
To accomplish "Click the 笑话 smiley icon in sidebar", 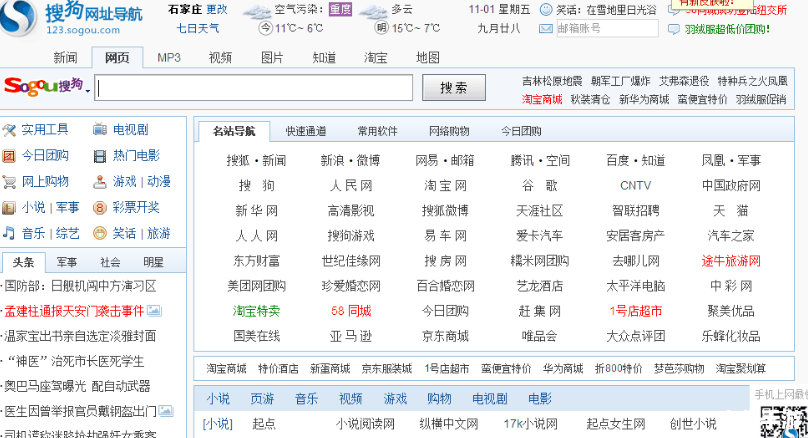I will [x=99, y=233].
